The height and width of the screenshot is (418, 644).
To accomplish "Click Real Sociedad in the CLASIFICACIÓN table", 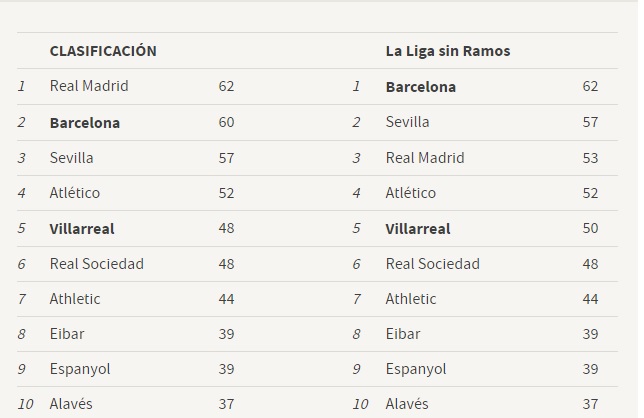I will point(97,264).
